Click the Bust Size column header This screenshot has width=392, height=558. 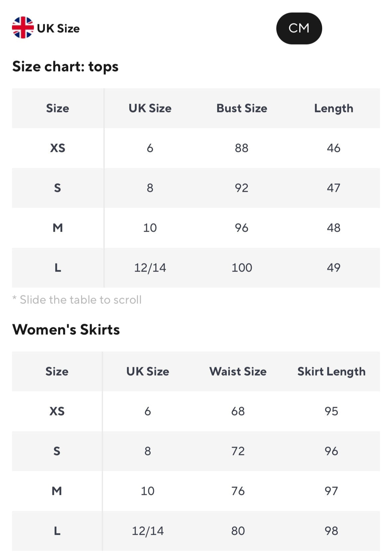click(x=242, y=108)
